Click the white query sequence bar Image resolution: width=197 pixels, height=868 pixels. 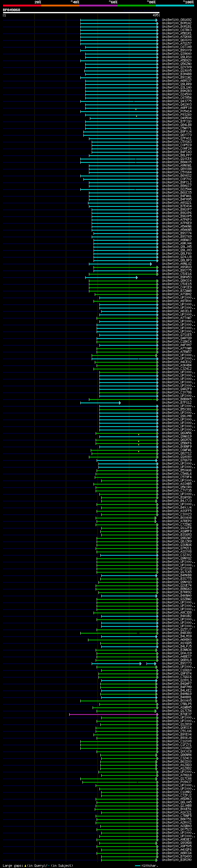tap(81, 13)
